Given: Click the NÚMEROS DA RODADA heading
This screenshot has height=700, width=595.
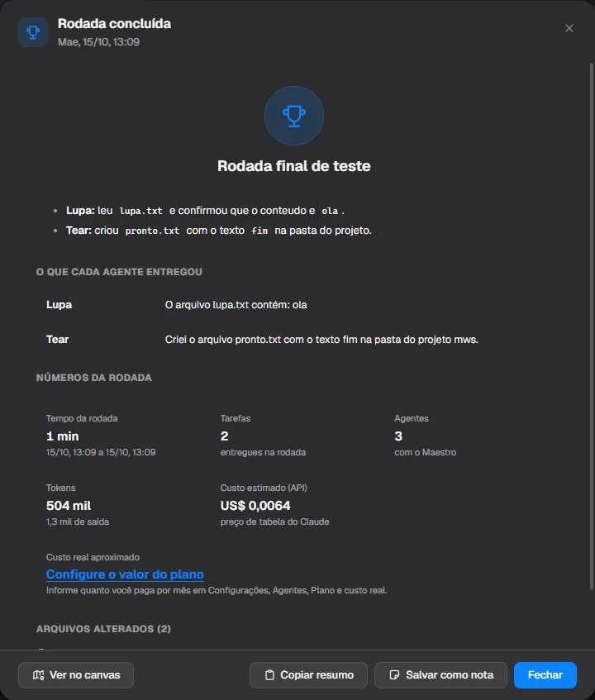Looking at the screenshot, I should click(93, 378).
